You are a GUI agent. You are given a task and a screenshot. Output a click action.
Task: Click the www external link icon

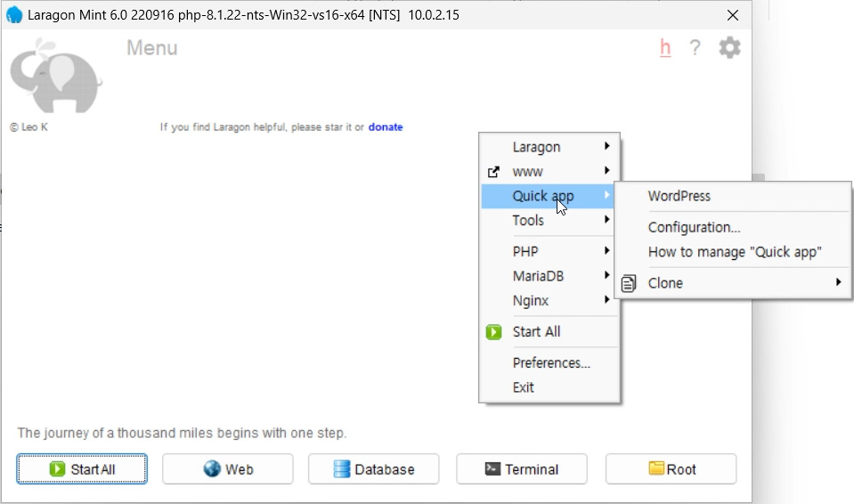tap(493, 172)
